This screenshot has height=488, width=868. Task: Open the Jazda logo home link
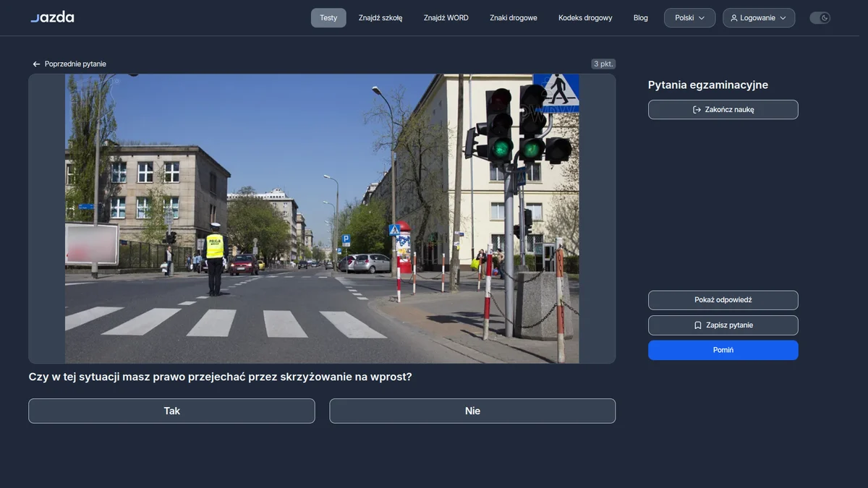pos(52,17)
